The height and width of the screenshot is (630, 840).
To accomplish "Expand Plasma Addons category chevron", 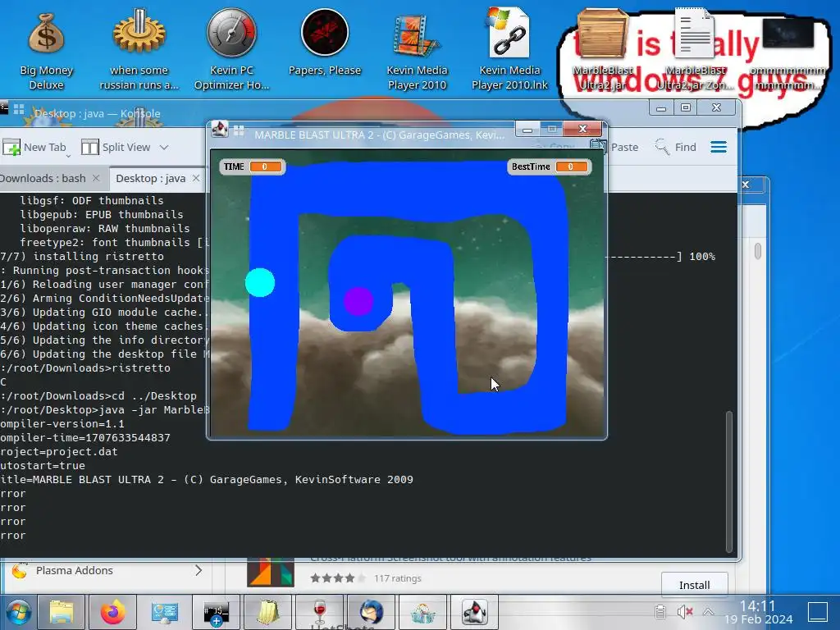I will pos(199,571).
